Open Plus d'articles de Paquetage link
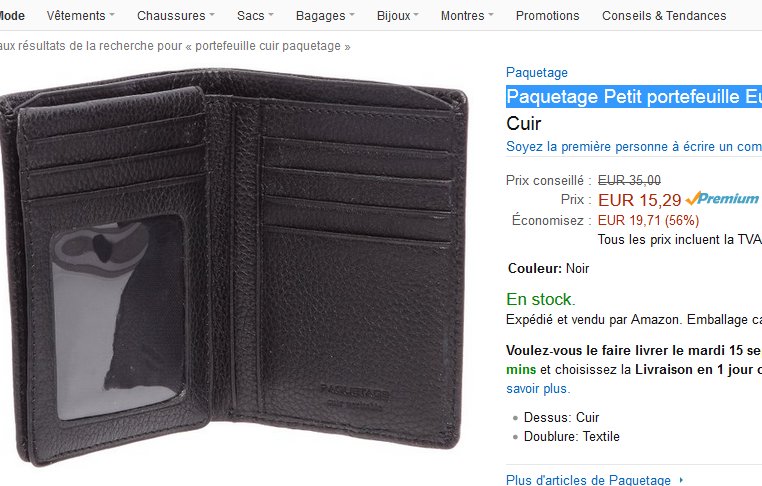The height and width of the screenshot is (486, 762). click(589, 480)
